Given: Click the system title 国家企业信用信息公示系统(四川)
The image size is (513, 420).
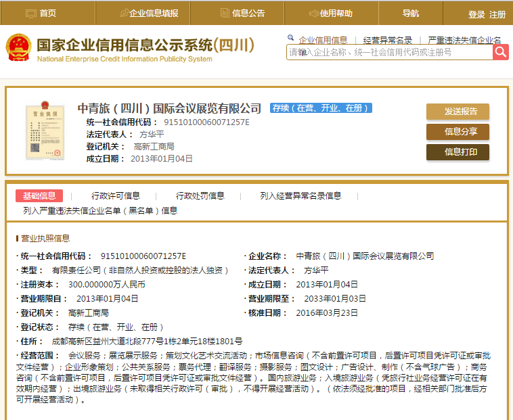Looking at the screenshot, I should [146, 45].
